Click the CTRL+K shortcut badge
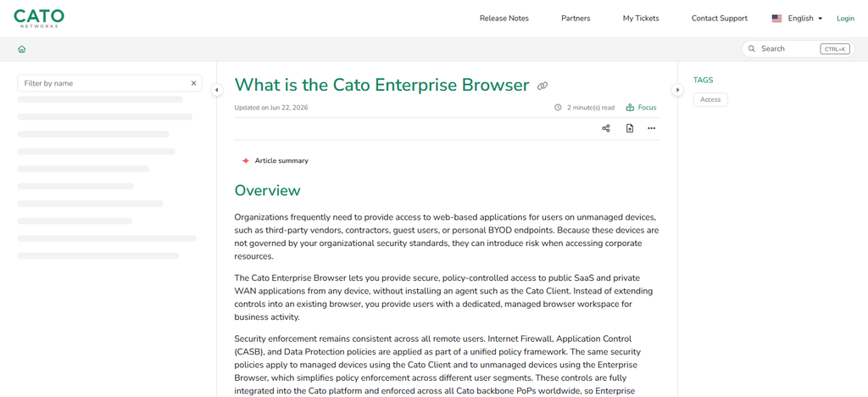This screenshot has width=868, height=397. pos(835,49)
